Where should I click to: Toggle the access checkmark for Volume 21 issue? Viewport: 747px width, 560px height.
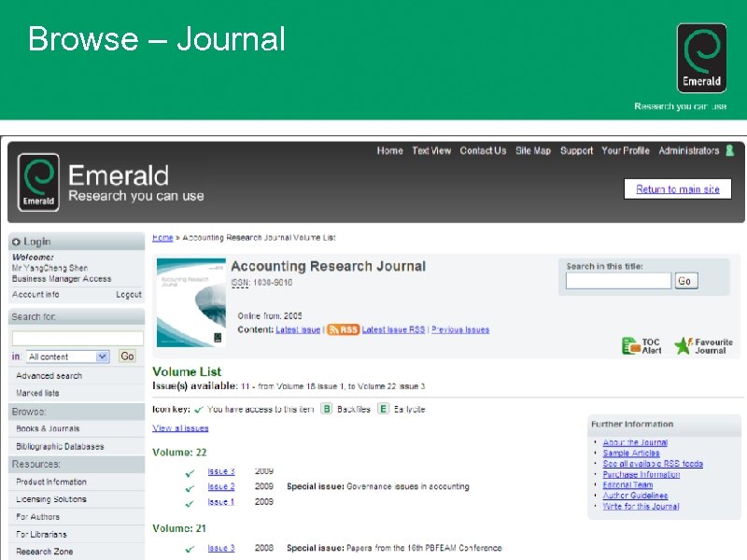pos(190,550)
